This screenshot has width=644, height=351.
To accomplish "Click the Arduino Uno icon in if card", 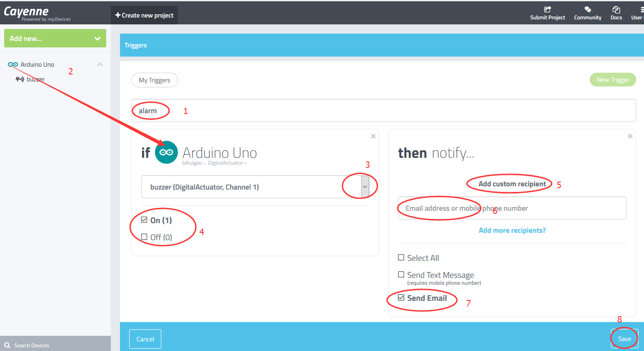I will tap(166, 152).
